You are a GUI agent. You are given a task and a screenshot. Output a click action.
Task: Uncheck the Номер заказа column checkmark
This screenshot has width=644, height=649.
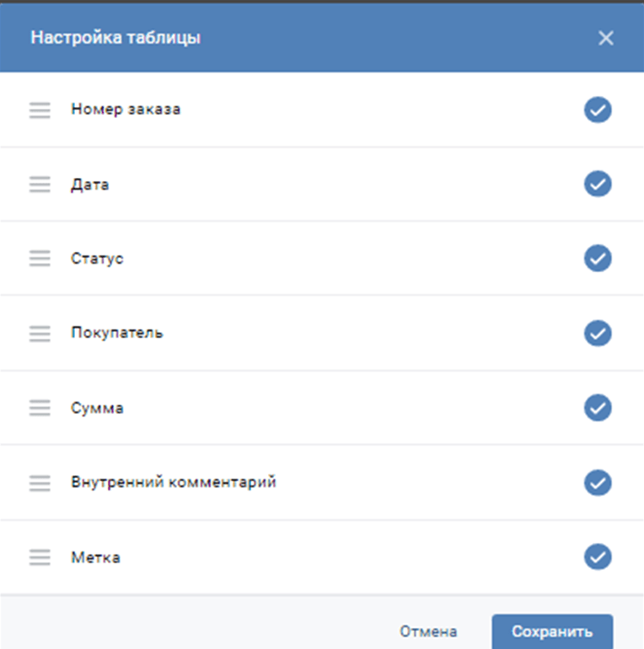598,110
